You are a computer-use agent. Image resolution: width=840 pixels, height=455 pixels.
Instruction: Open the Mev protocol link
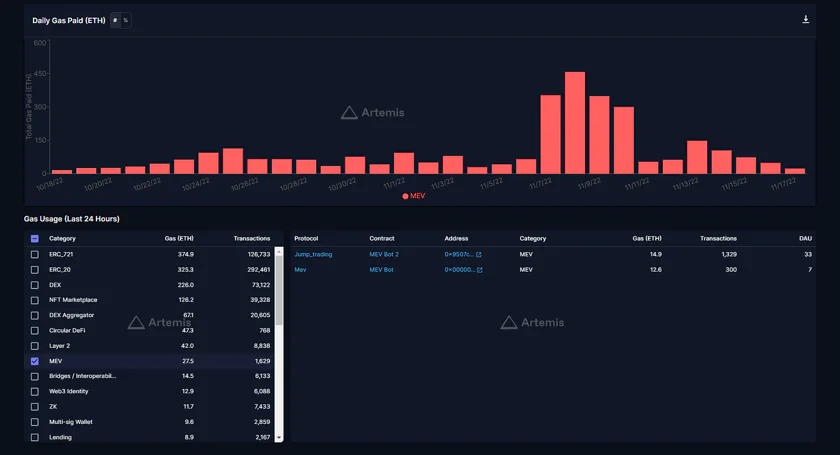tap(300, 270)
